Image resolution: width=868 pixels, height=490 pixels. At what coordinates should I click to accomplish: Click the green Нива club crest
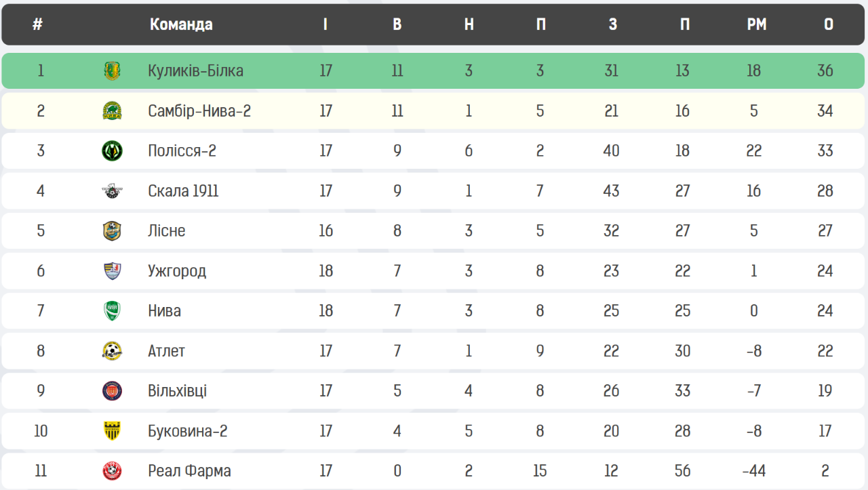[x=112, y=310]
